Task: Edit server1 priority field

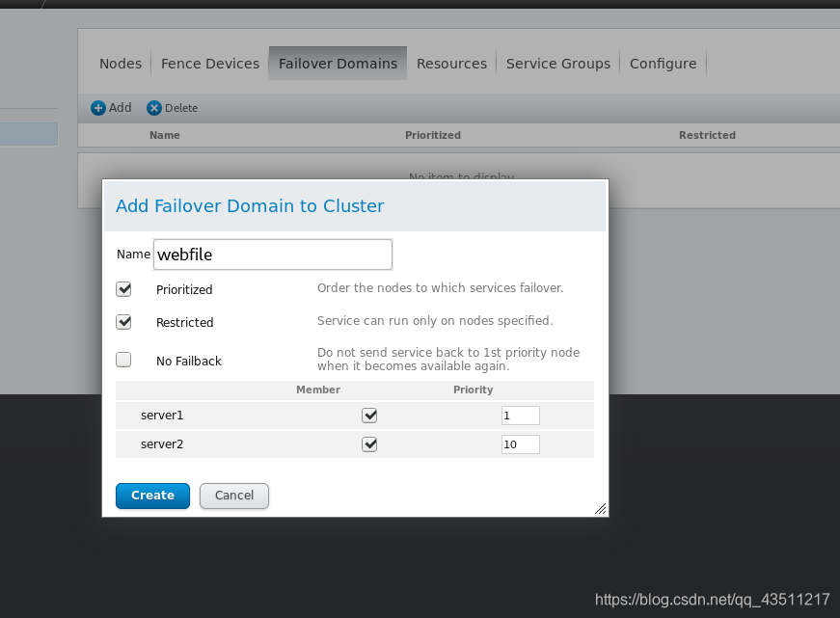Action: [520, 416]
